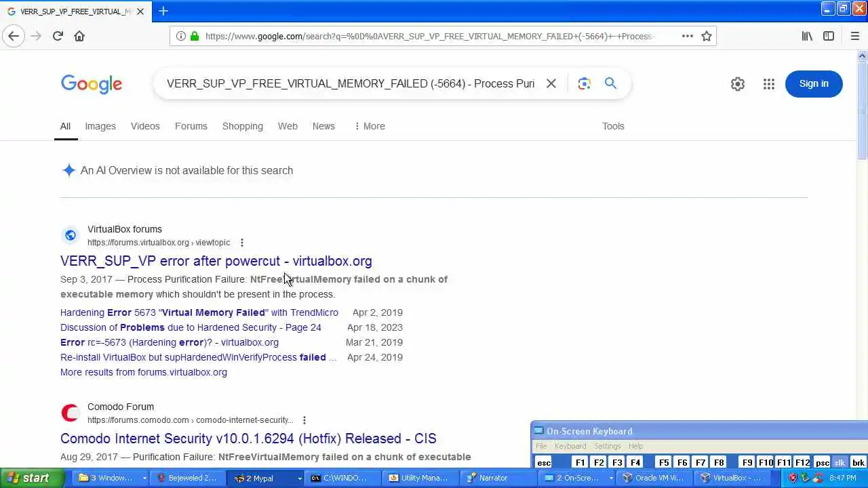Open Hardening Error 5673 Virtual Memory Failed link
This screenshot has width=868, height=488.
[x=199, y=312]
